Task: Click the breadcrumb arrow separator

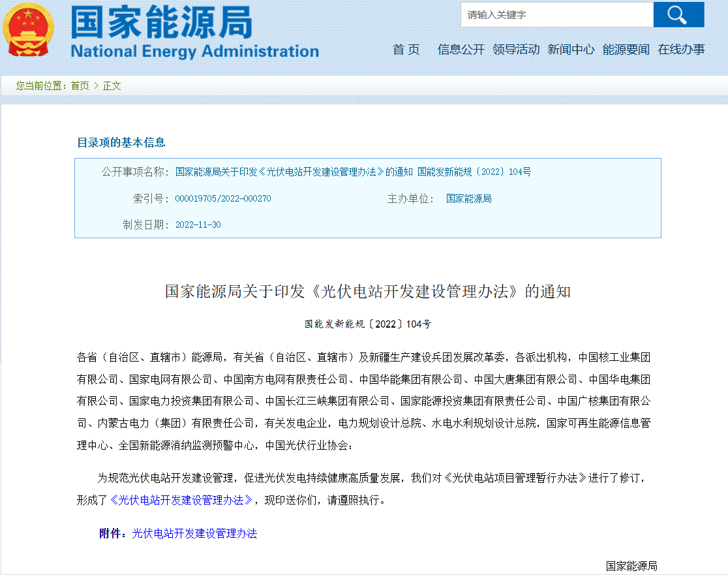Action: (96, 86)
